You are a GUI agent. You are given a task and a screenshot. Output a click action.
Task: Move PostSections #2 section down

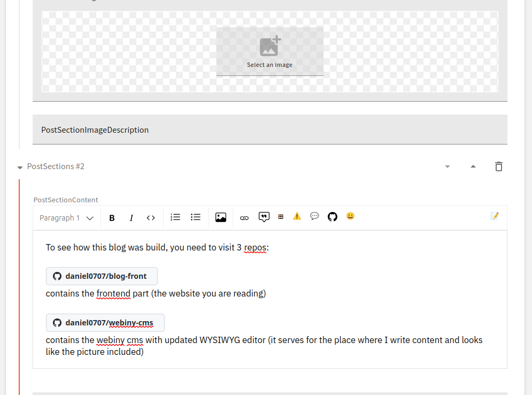click(448, 166)
